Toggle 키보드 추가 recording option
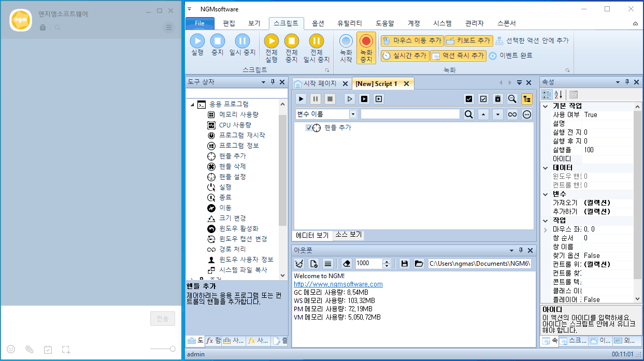Viewport: 644px width, 361px height. tap(469, 40)
